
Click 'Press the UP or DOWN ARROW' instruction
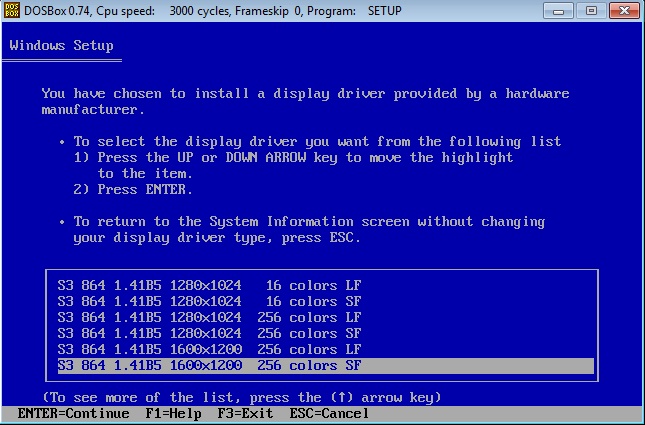pyautogui.click(x=293, y=158)
